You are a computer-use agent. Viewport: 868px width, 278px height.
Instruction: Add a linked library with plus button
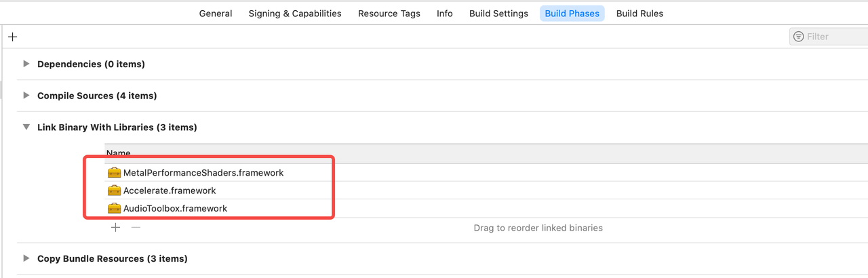coord(115,228)
